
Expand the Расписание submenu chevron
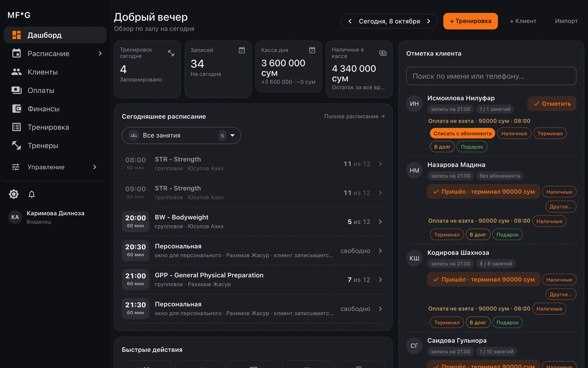100,53
